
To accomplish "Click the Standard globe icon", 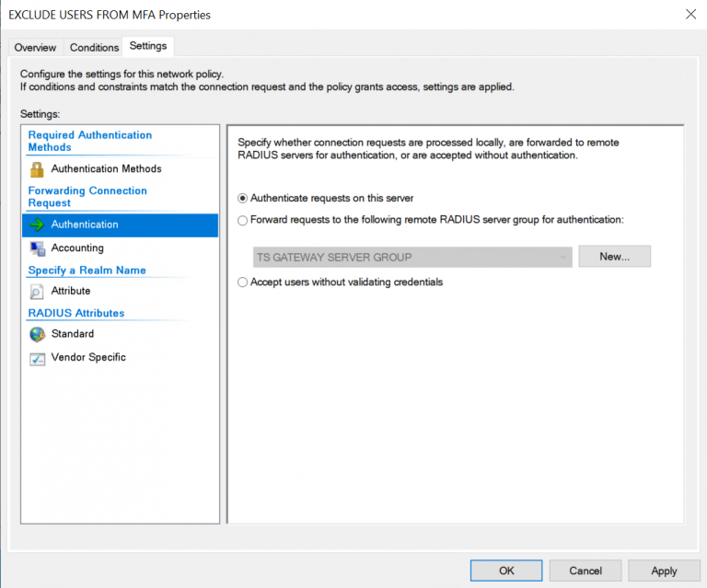I will point(38,334).
